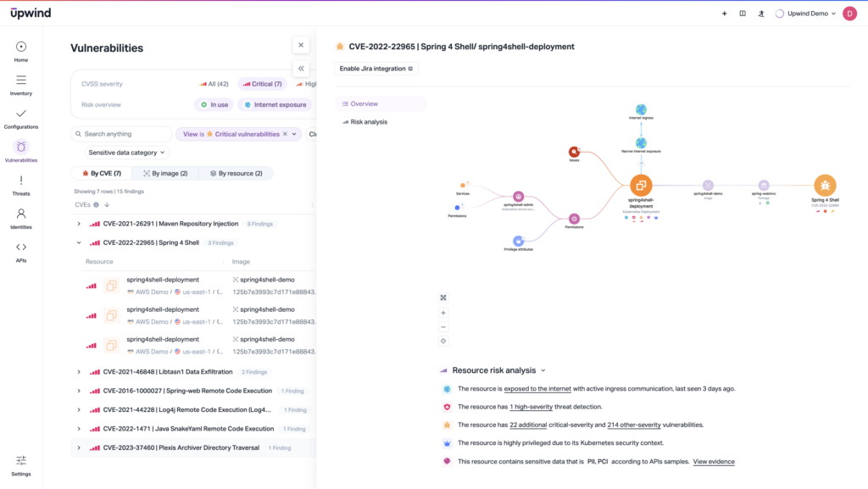868x489 pixels.
Task: Click the Internet ingress globe node
Action: pos(641,109)
